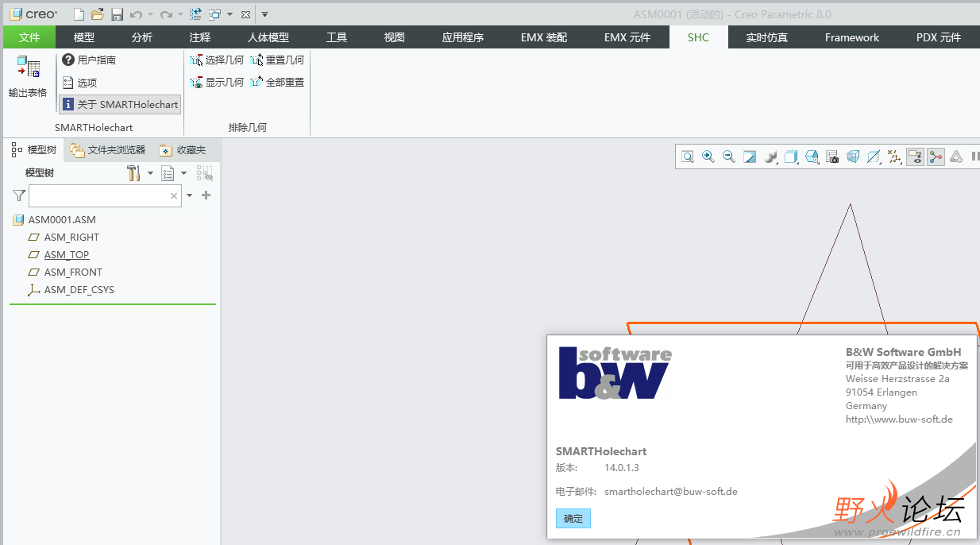Click 显示几何 show geometry
The image size is (980, 545).
(217, 82)
